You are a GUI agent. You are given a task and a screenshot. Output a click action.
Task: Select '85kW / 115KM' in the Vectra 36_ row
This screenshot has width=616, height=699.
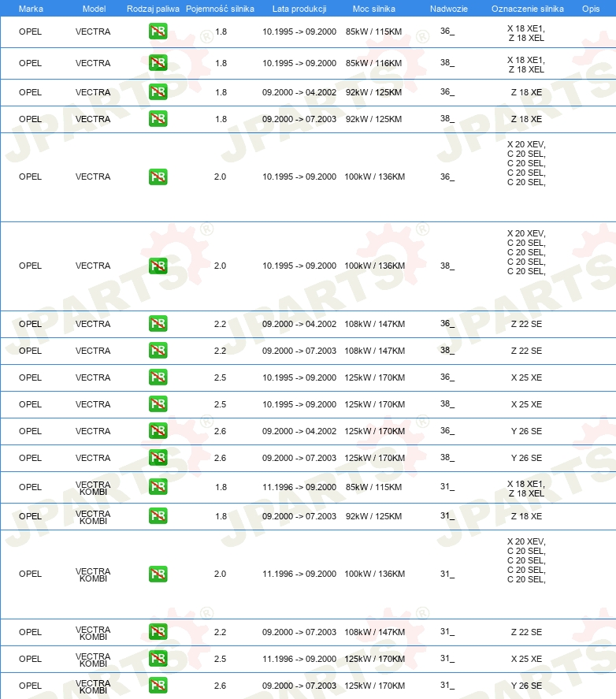click(x=373, y=32)
